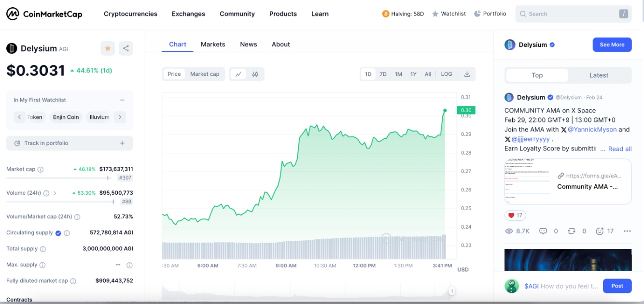Image resolution: width=644 pixels, height=304 pixels.
Task: Click the info icon beside Market cap
Action: click(41, 170)
